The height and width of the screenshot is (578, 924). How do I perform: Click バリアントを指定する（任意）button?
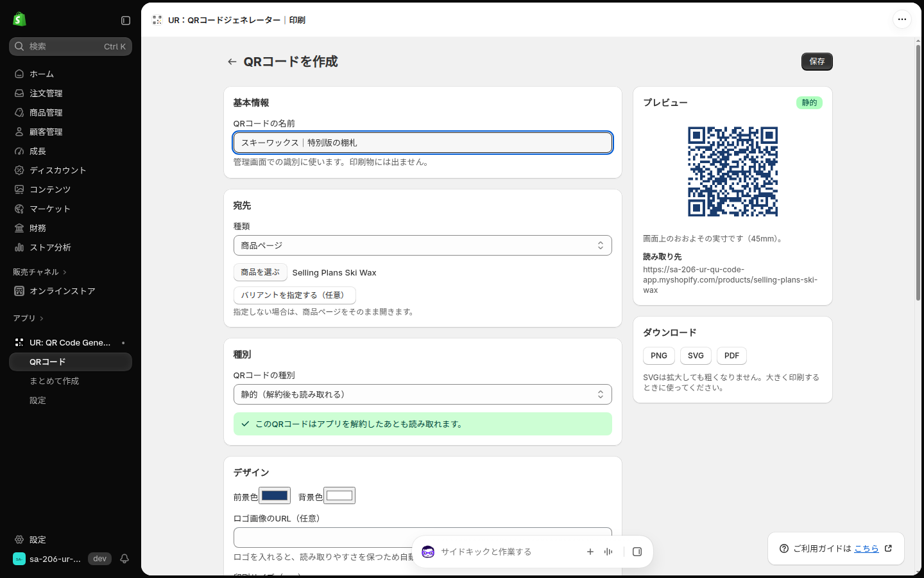[x=295, y=295]
